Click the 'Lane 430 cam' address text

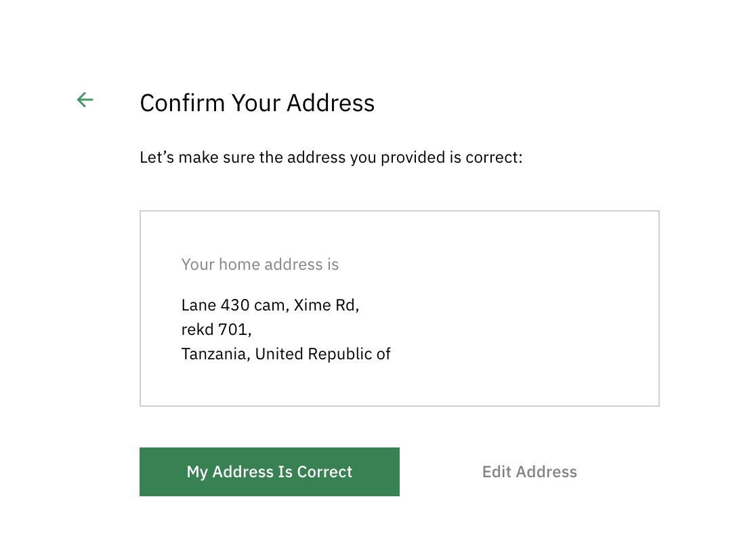click(233, 305)
